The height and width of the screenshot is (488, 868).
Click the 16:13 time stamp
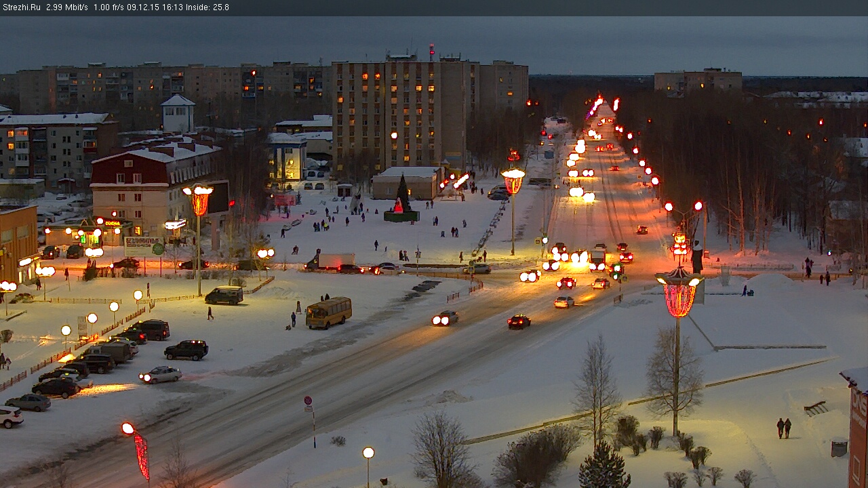(173, 7)
